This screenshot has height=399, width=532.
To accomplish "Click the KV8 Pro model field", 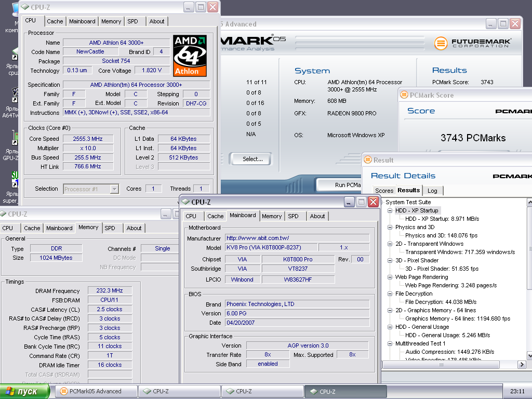I will tap(271, 247).
